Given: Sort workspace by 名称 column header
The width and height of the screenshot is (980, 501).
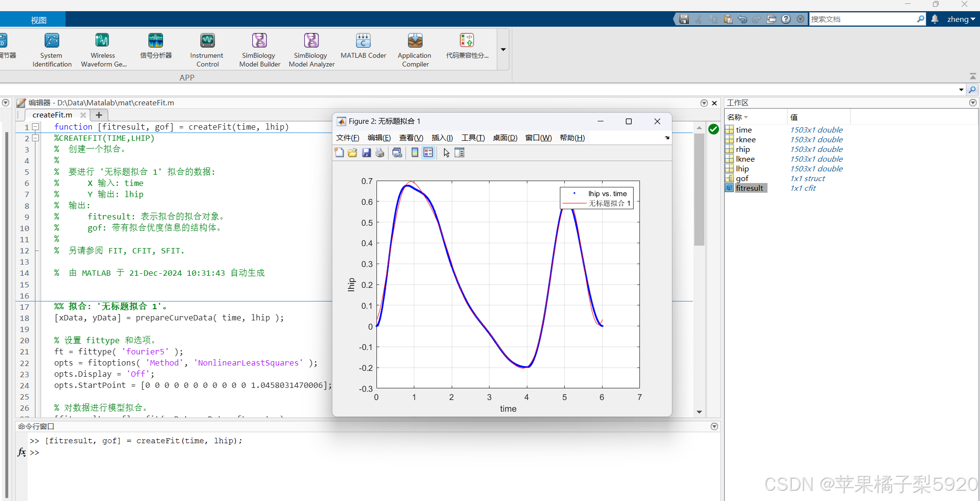Looking at the screenshot, I should (755, 117).
